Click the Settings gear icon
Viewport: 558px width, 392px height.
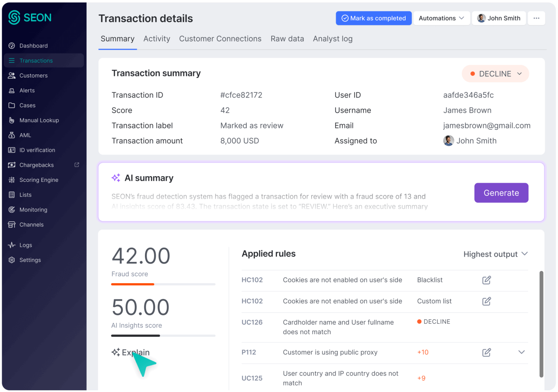12,260
